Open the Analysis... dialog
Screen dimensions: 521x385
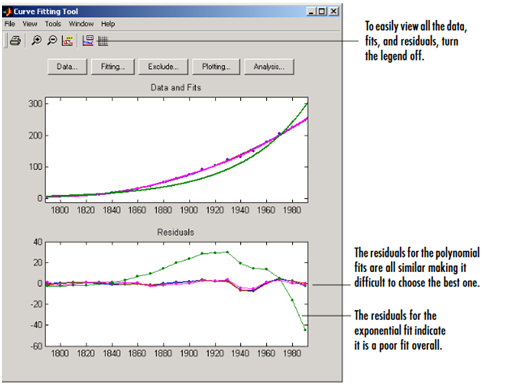click(x=269, y=67)
